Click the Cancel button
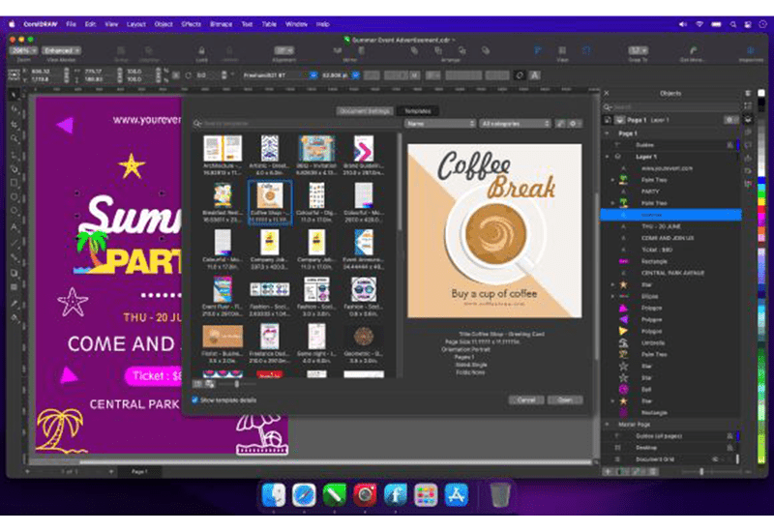774x532 pixels. [x=525, y=399]
